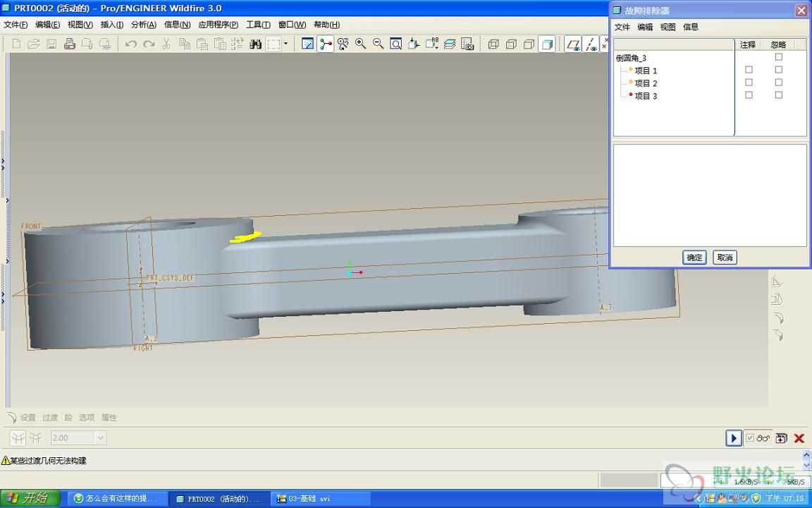The image size is (812, 508).
Task: Select the 倒圆角_3 tree node
Action: point(631,58)
